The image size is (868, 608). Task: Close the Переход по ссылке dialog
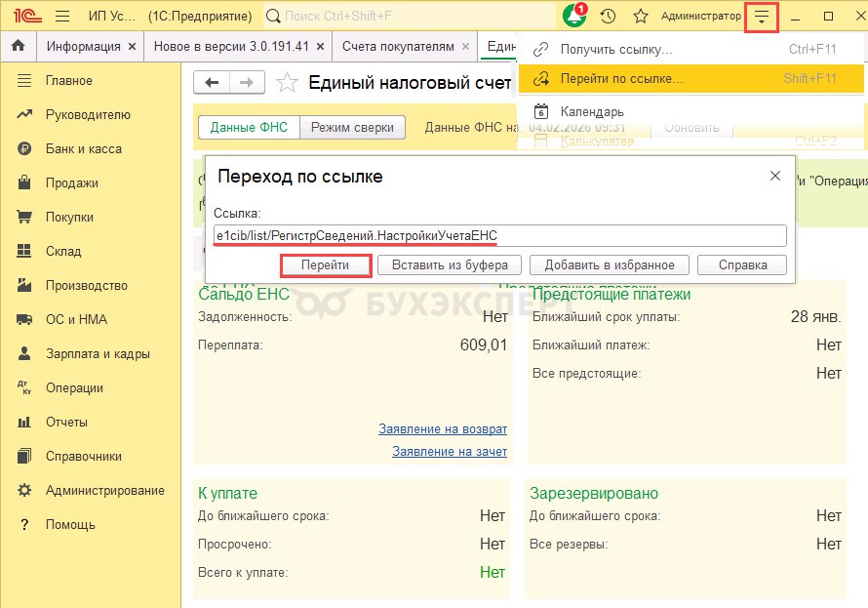tap(775, 176)
